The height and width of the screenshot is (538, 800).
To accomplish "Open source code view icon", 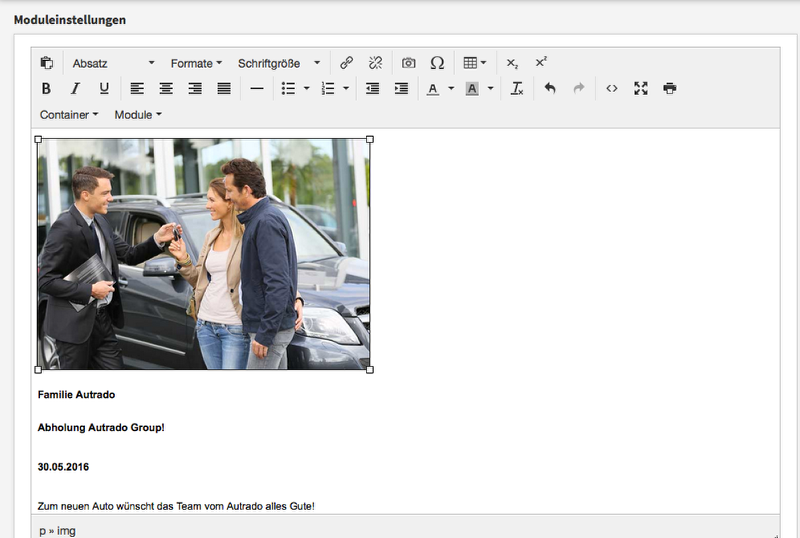I will [612, 89].
